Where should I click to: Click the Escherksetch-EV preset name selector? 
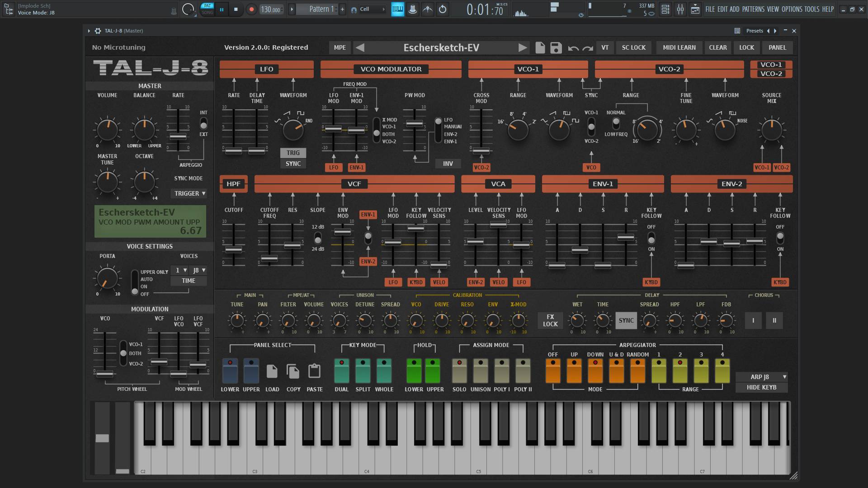coord(441,47)
